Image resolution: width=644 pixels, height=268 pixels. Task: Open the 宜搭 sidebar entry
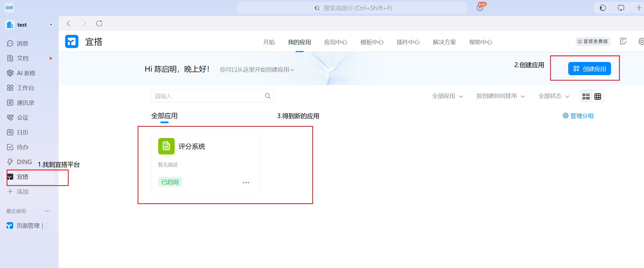(x=23, y=177)
